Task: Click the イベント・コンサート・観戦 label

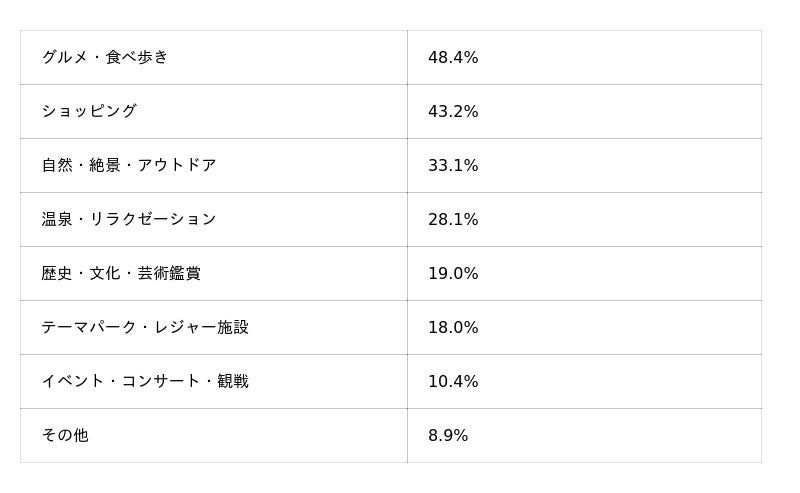Action: [x=145, y=381]
